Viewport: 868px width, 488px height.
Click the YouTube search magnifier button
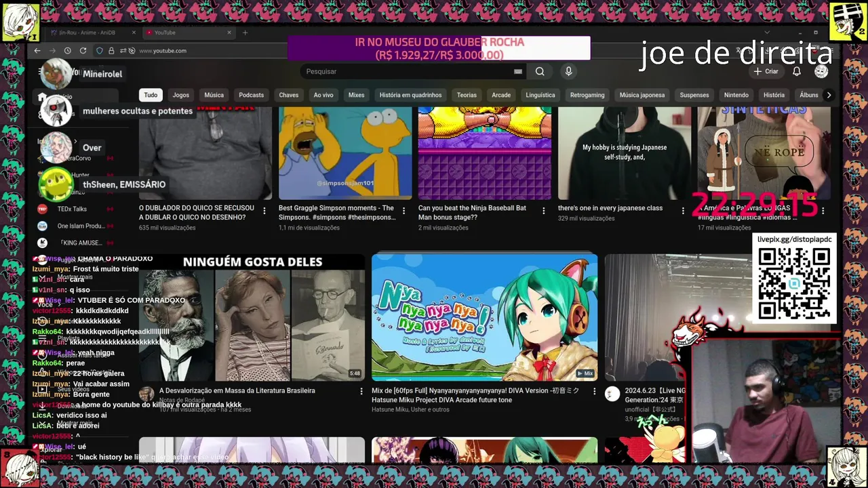tap(540, 71)
